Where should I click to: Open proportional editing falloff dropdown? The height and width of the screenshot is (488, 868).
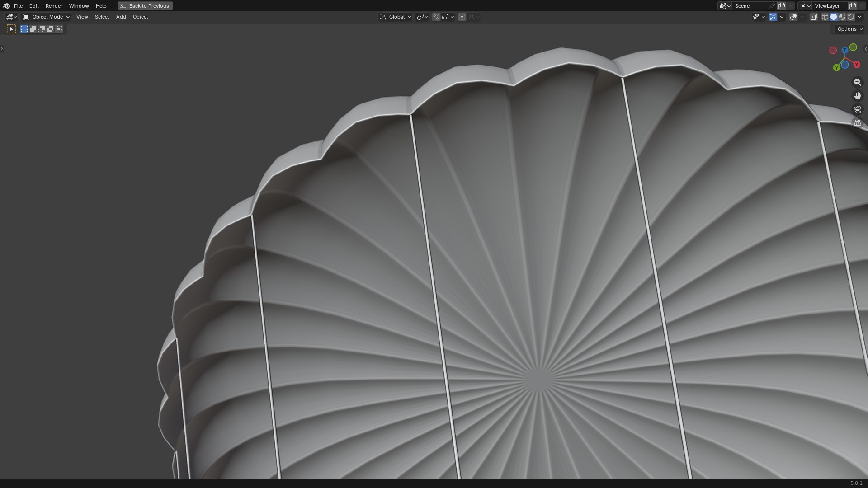point(474,17)
